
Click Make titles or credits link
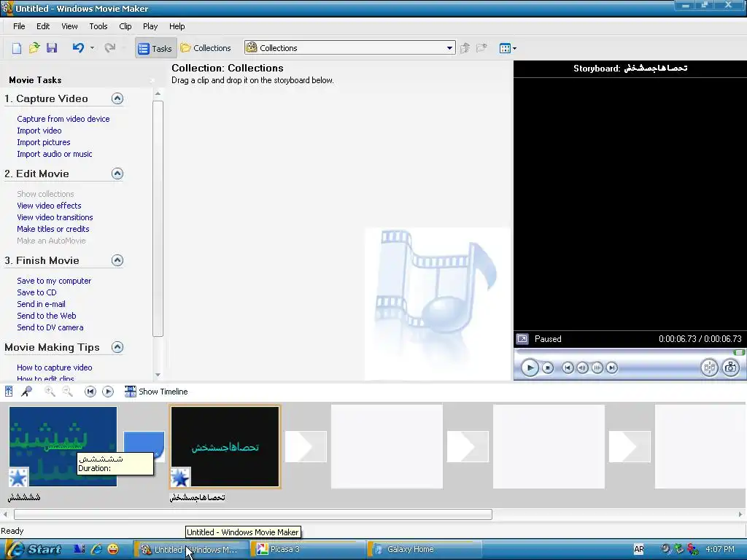(53, 229)
